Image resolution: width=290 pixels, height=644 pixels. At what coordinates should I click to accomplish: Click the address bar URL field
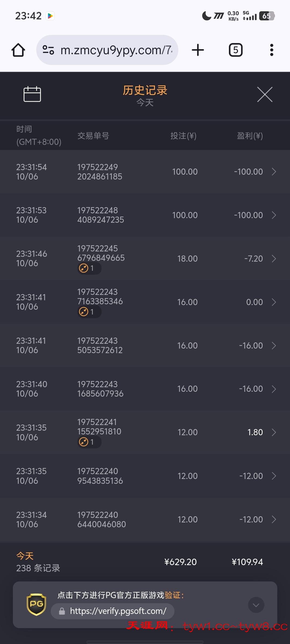pos(115,50)
